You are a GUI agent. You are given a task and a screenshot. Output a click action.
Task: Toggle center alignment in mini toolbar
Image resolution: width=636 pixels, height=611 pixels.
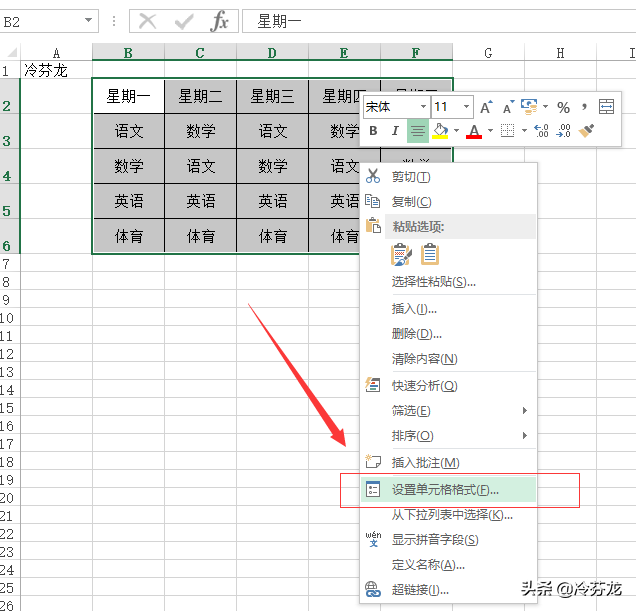(x=418, y=131)
